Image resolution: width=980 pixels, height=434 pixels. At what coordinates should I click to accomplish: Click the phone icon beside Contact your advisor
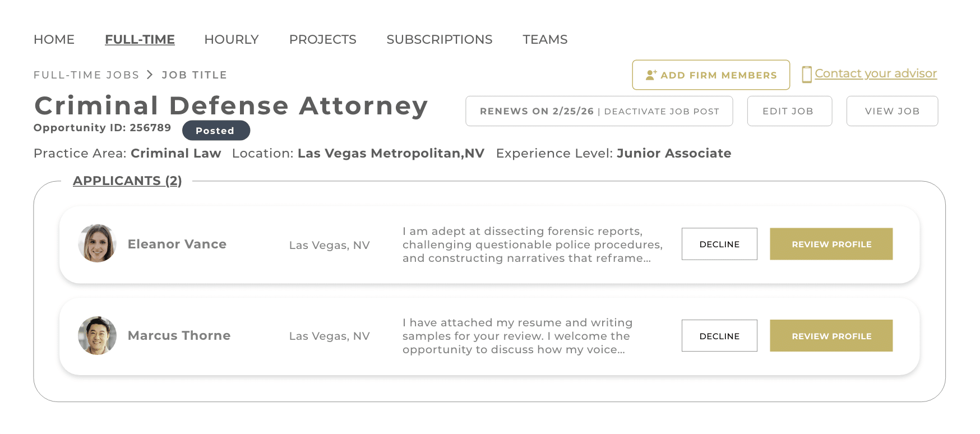[807, 75]
